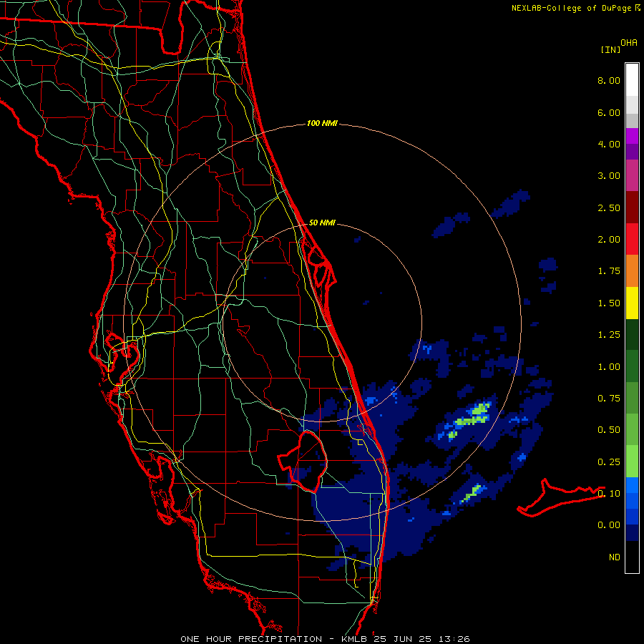Click the 100 NMI range ring label
Image resolution: width=644 pixels, height=644 pixels.
pos(322,123)
